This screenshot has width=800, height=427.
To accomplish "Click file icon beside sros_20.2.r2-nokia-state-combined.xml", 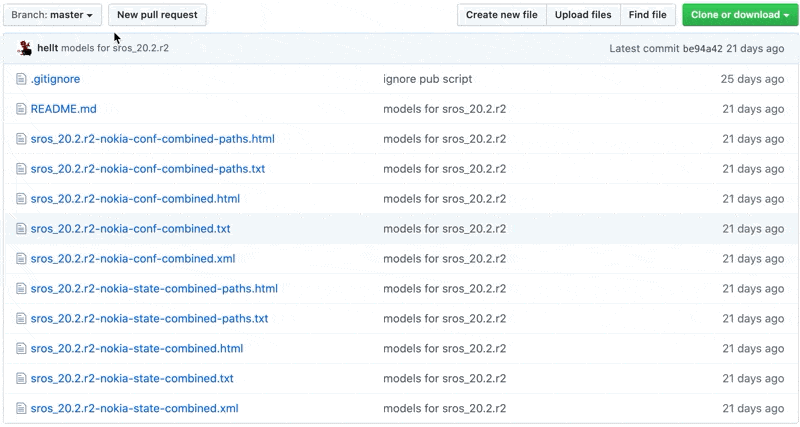I will [21, 408].
